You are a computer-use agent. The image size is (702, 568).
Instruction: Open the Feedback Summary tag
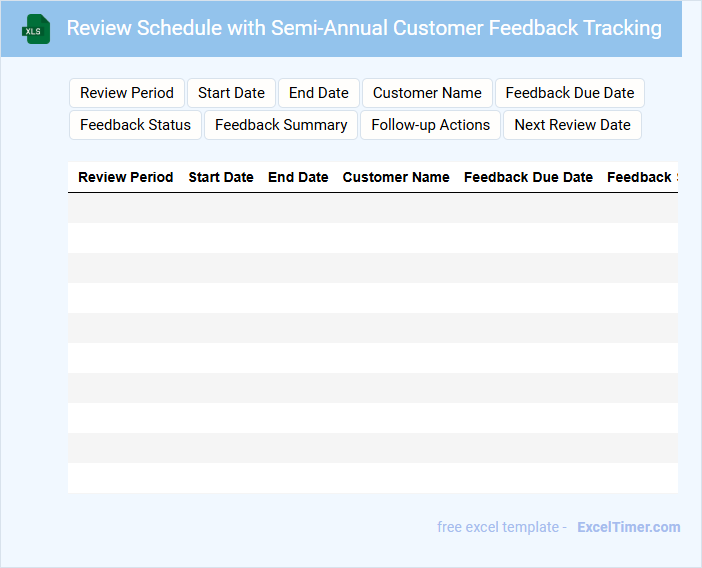point(281,125)
